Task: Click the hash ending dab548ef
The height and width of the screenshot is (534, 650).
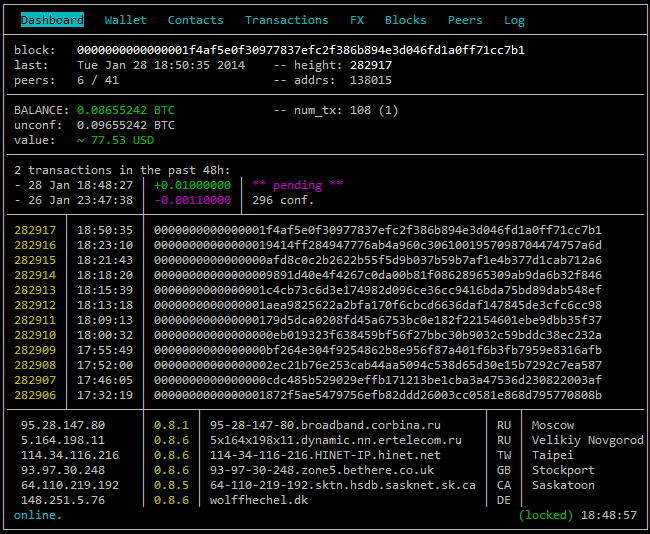Action: coord(378,290)
